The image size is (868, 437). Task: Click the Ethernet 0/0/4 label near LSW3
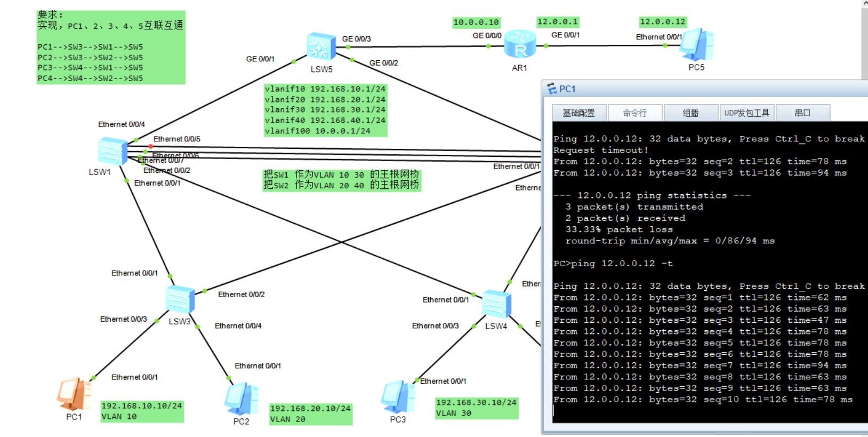238,326
